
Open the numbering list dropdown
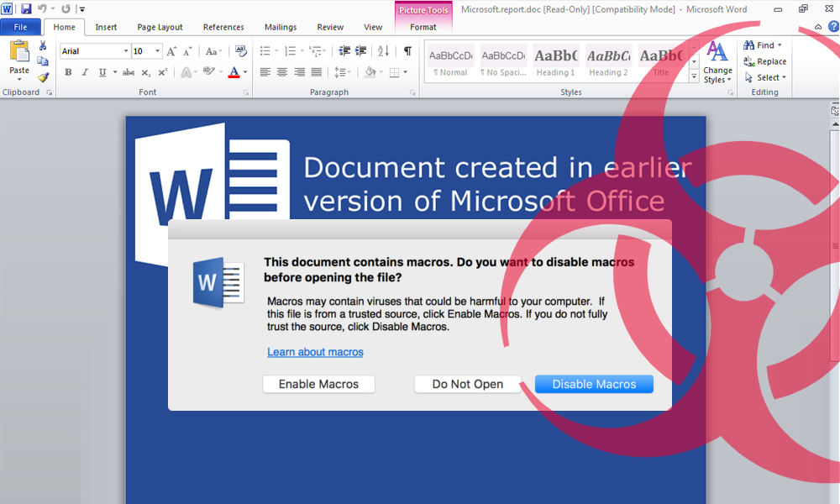click(302, 51)
